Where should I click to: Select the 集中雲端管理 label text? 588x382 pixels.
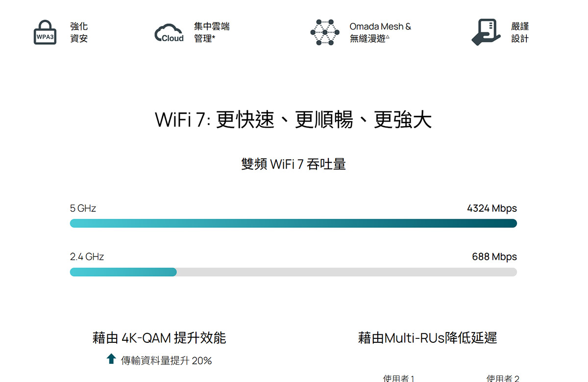(212, 32)
